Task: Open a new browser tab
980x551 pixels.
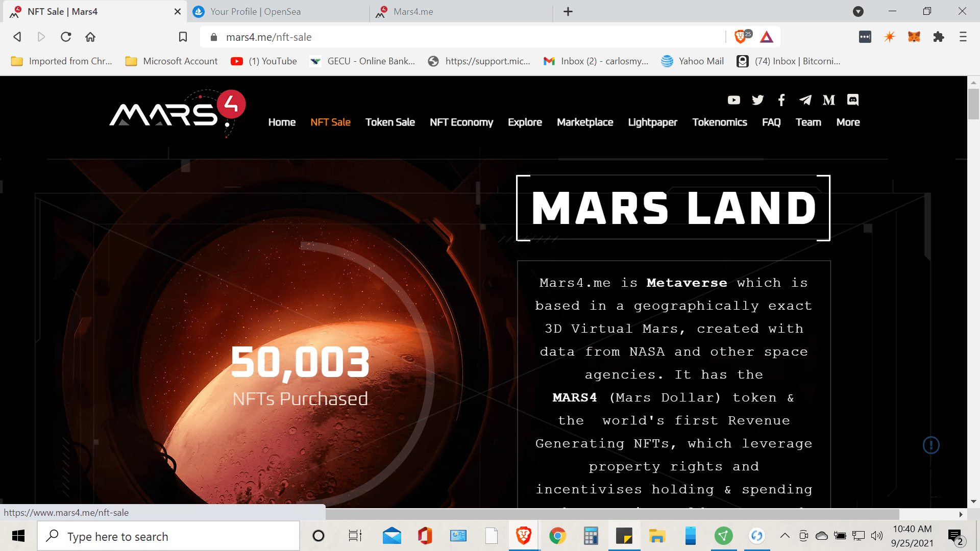Action: point(568,11)
